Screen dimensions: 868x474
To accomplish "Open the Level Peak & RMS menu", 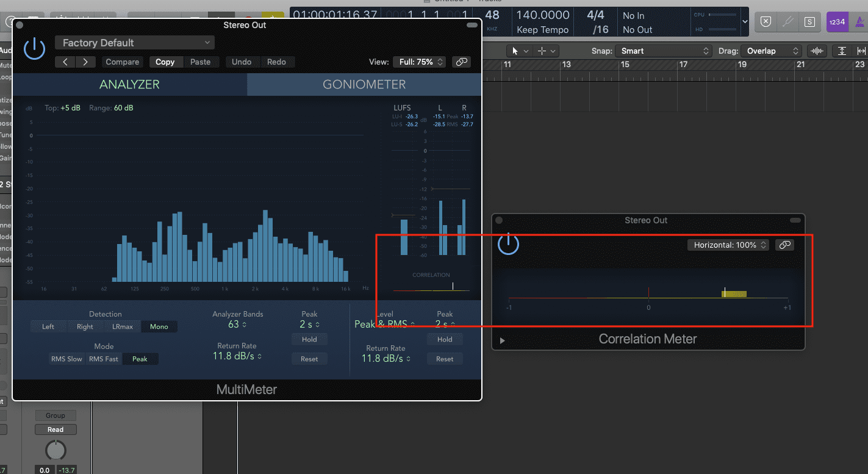I will tap(385, 324).
